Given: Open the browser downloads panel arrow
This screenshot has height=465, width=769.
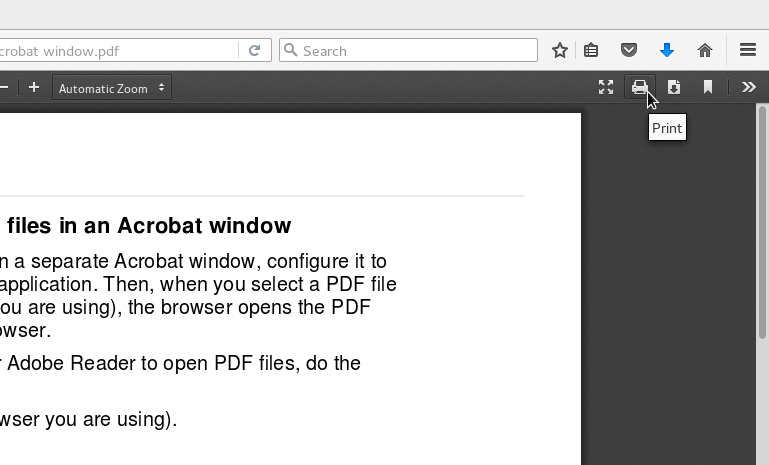Looking at the screenshot, I should click(667, 50).
